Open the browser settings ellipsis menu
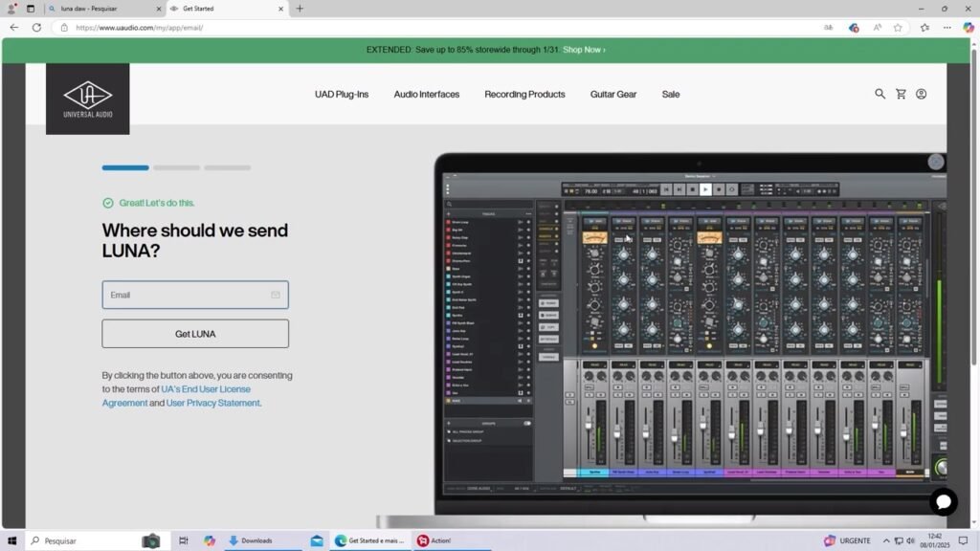Viewport: 980px width, 551px height. click(947, 28)
